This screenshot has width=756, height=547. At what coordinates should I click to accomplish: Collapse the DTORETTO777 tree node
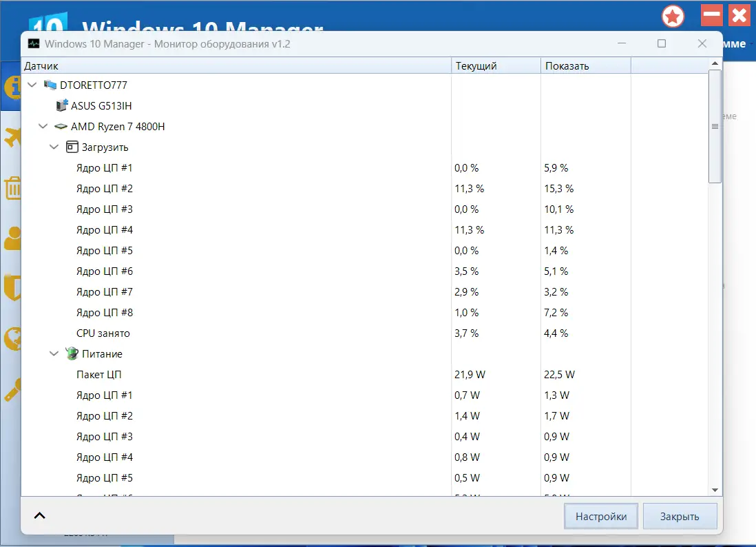[x=32, y=85]
